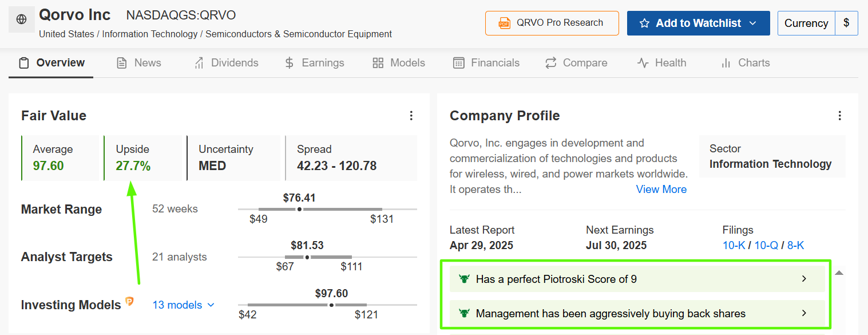This screenshot has width=868, height=335.
Task: Click Analyst Targets marker at $81.53
Action: 307,257
